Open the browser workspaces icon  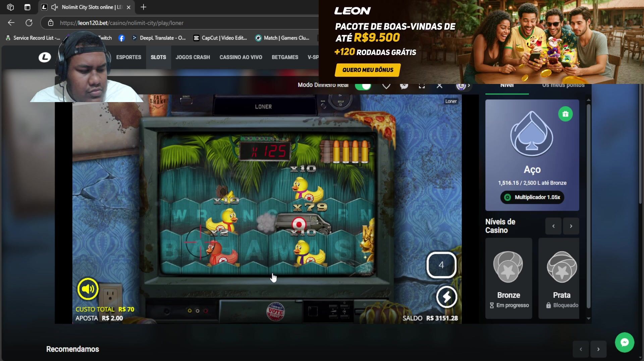(x=10, y=7)
